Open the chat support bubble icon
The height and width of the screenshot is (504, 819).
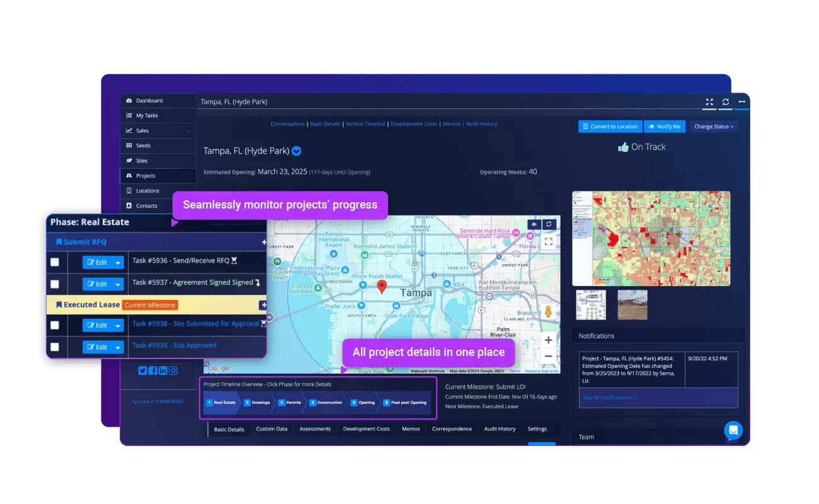733,430
